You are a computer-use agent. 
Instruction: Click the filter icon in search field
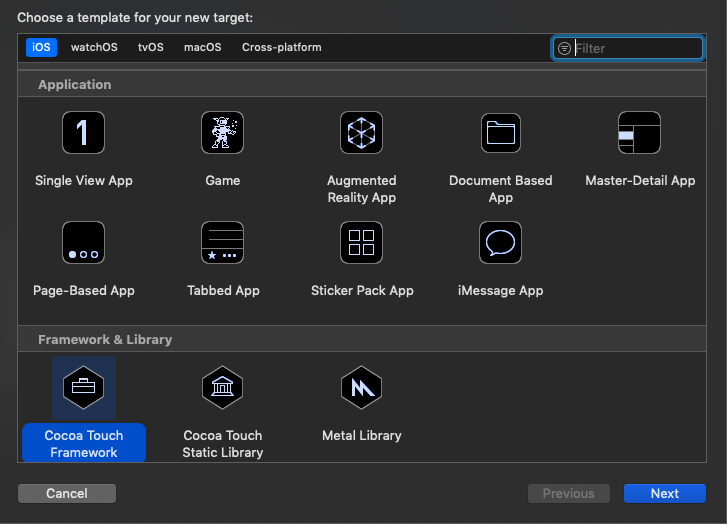(564, 48)
